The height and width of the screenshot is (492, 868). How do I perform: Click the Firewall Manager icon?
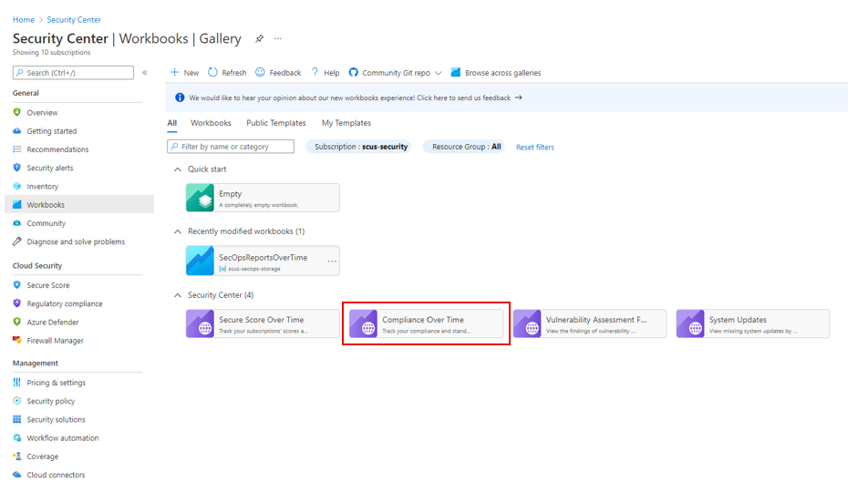[17, 341]
